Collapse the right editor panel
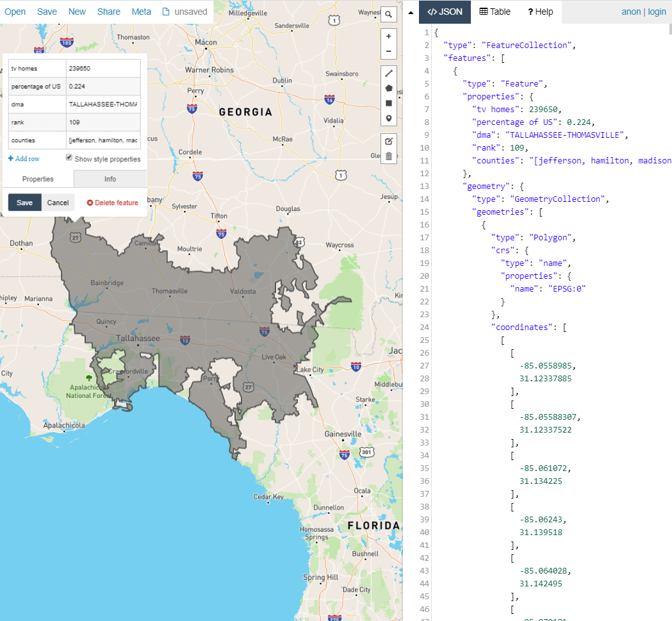The width and height of the screenshot is (672, 621). pos(411,11)
